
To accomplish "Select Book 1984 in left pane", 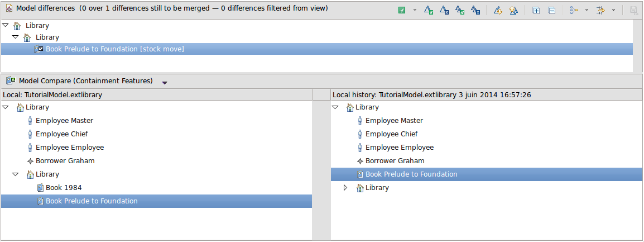I will [x=63, y=188].
